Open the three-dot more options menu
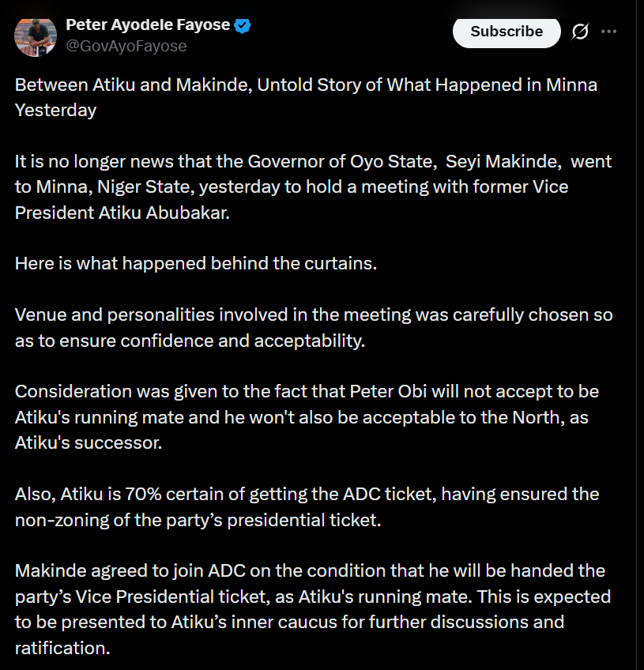 608,32
